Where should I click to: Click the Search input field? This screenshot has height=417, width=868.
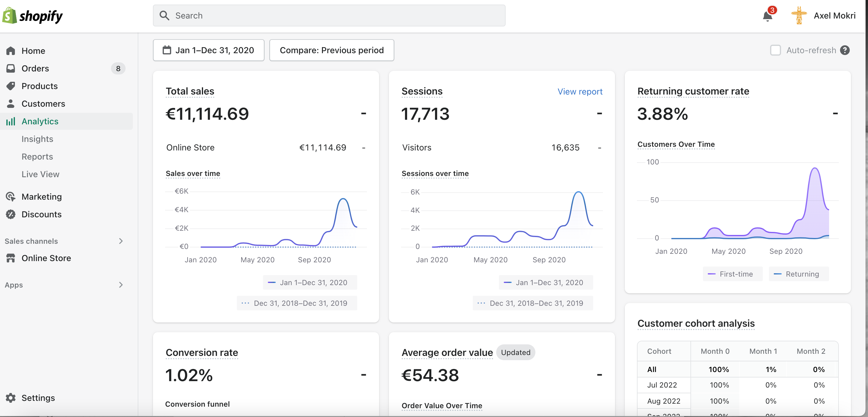(x=329, y=16)
